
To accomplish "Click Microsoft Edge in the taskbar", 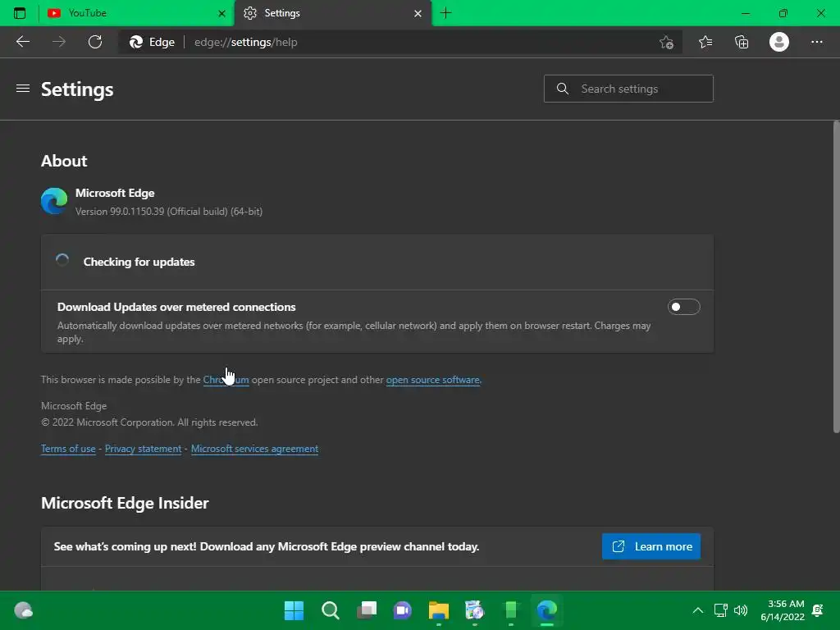I will point(547,610).
